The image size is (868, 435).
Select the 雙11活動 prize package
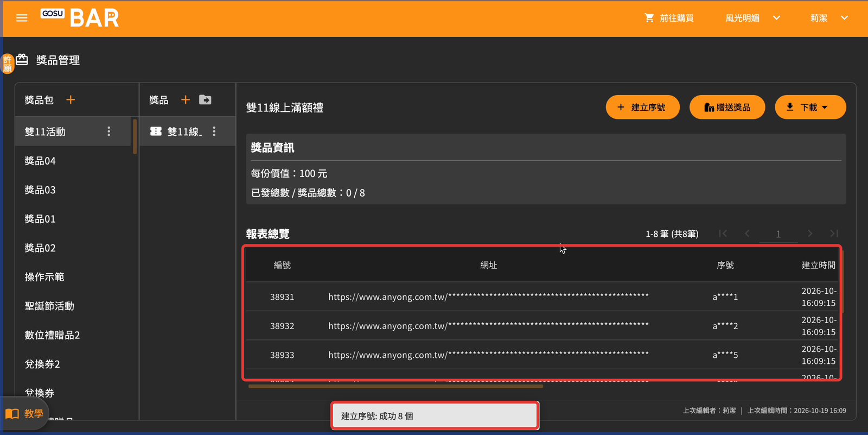(x=74, y=131)
